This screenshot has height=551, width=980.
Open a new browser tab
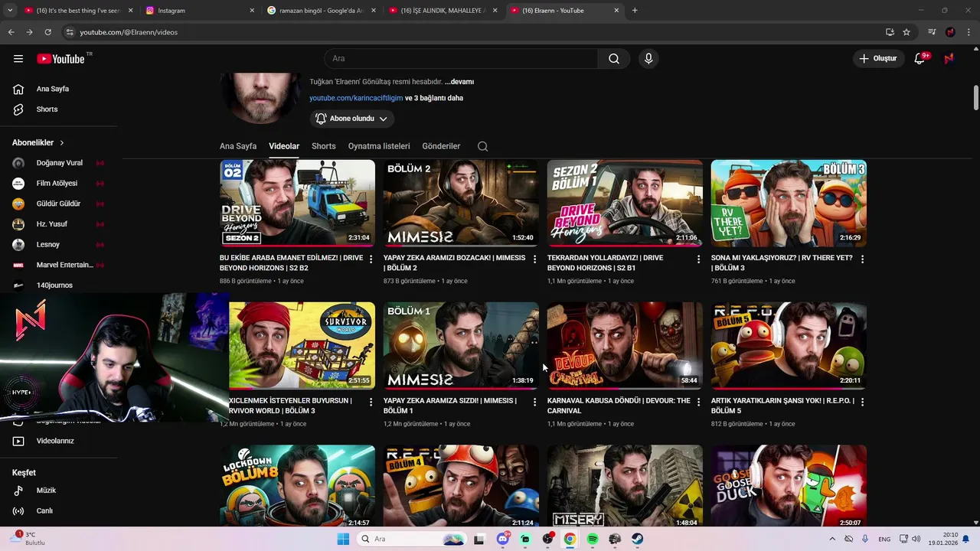pyautogui.click(x=635, y=11)
